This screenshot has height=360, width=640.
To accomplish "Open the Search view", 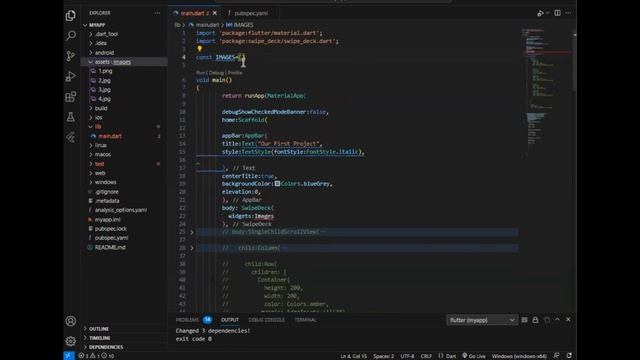I will [x=71, y=36].
